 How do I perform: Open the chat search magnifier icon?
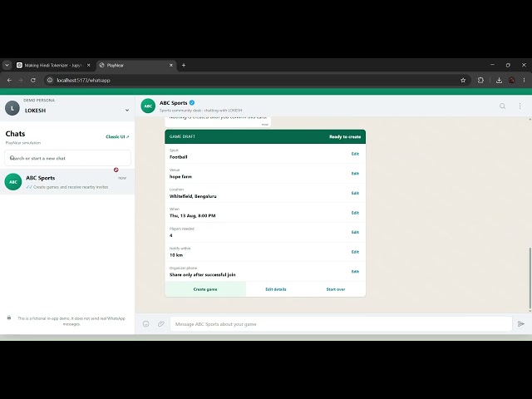tap(502, 106)
